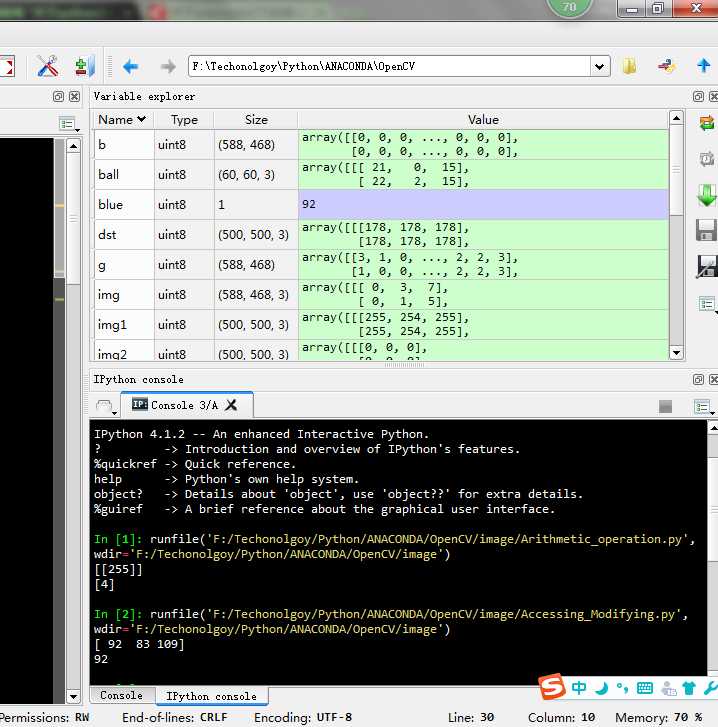Toggle Sogou half-moon width icon
Screen dimensions: 718x727
(602, 689)
